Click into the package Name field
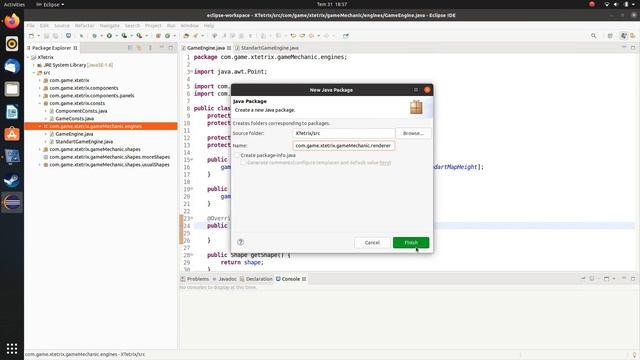The width and height of the screenshot is (640, 360). pyautogui.click(x=344, y=145)
